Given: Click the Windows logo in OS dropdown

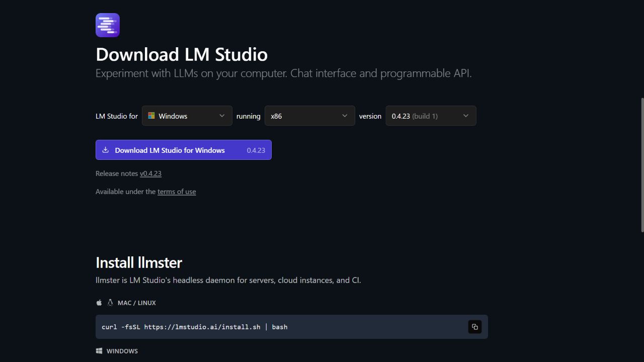Looking at the screenshot, I should point(151,116).
